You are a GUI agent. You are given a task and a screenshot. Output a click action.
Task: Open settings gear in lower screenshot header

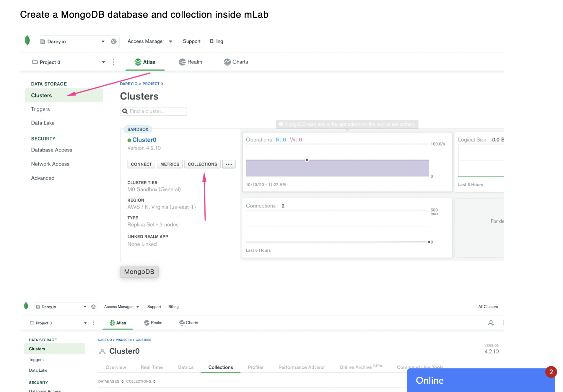point(93,307)
